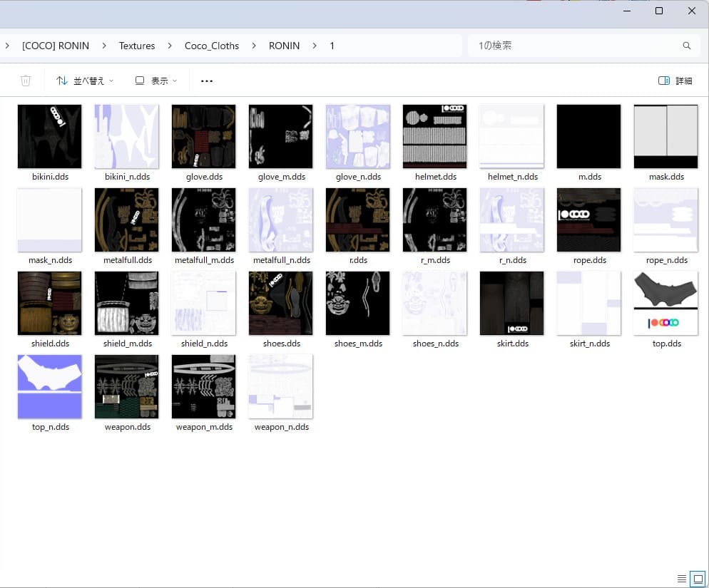
Task: Click the search magnifier icon
Action: [x=686, y=45]
